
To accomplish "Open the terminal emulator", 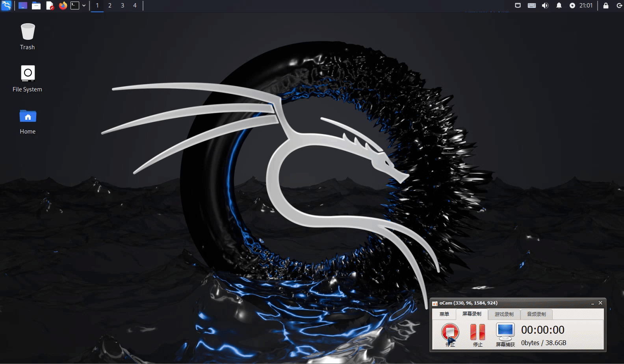I will coord(75,6).
